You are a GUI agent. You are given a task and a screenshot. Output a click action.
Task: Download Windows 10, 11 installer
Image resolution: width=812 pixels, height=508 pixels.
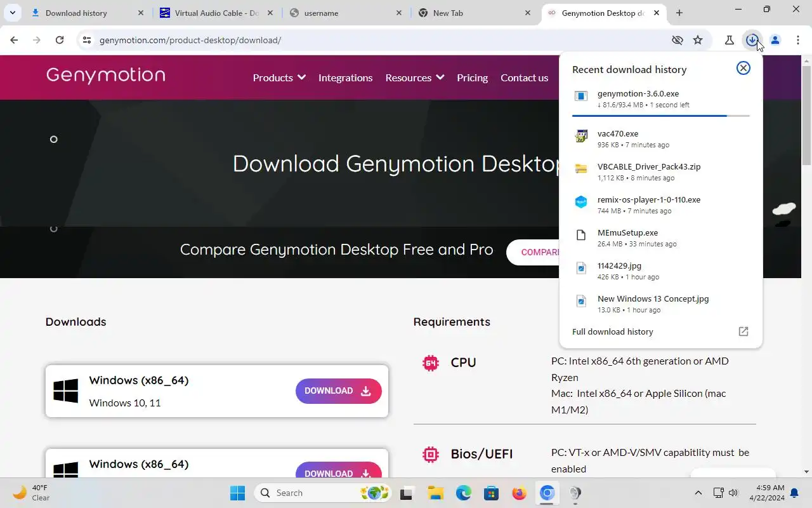338,391
